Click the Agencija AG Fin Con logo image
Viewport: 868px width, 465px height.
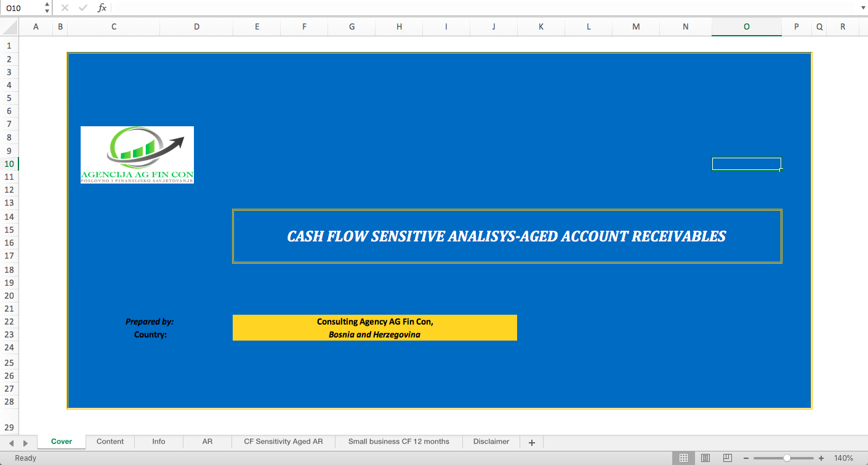pyautogui.click(x=137, y=155)
